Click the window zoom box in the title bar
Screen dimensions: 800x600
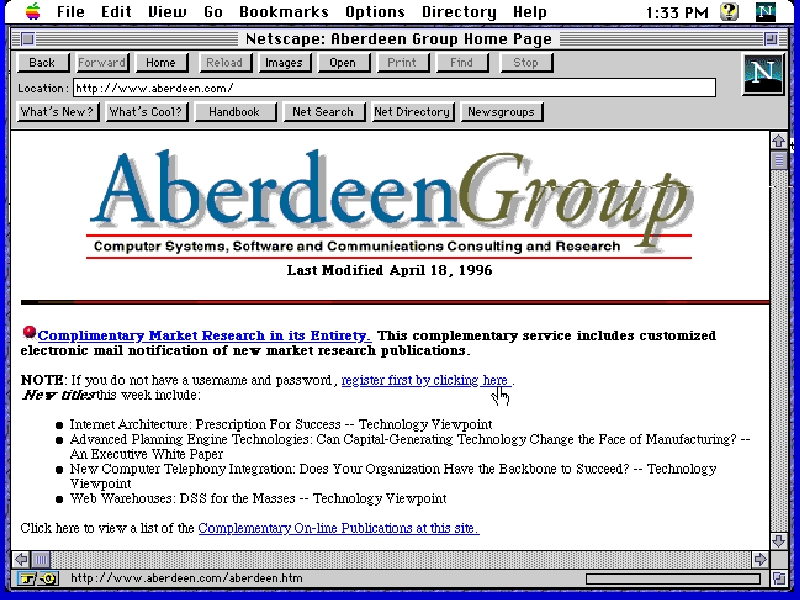pos(771,39)
